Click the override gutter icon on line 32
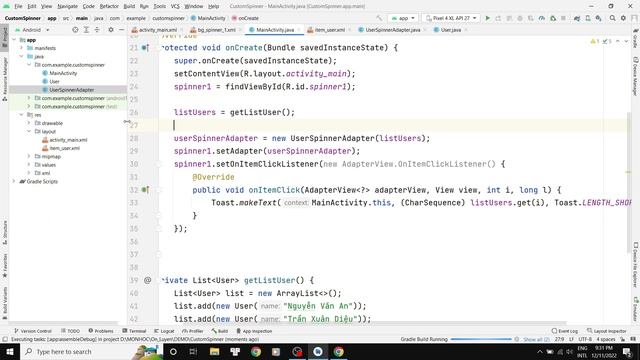This screenshot has height=360, width=640. pyautogui.click(x=145, y=190)
